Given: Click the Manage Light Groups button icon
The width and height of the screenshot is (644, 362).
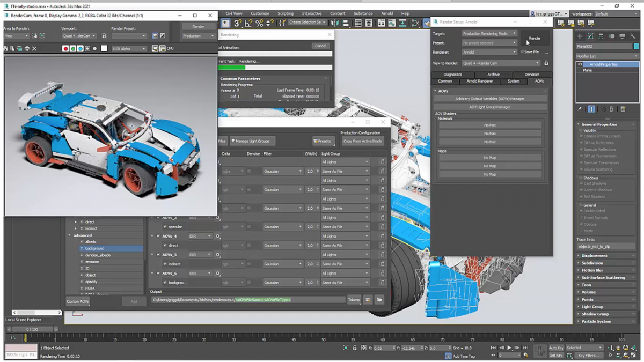Looking at the screenshot, I should [233, 141].
